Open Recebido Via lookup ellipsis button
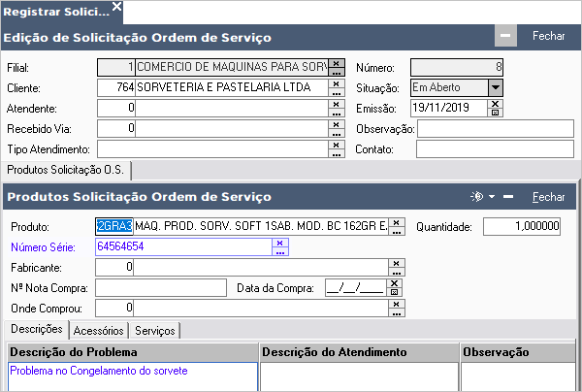Viewport: 582px width, 392px height. tap(337, 133)
